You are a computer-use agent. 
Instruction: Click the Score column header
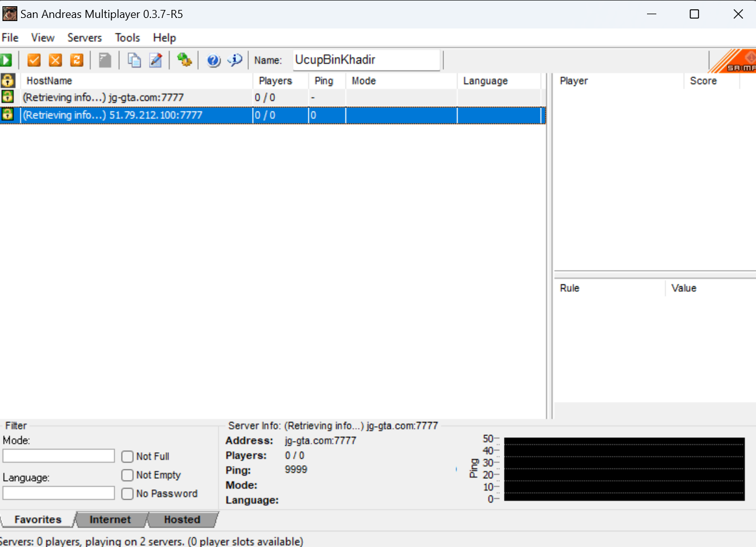coord(711,81)
